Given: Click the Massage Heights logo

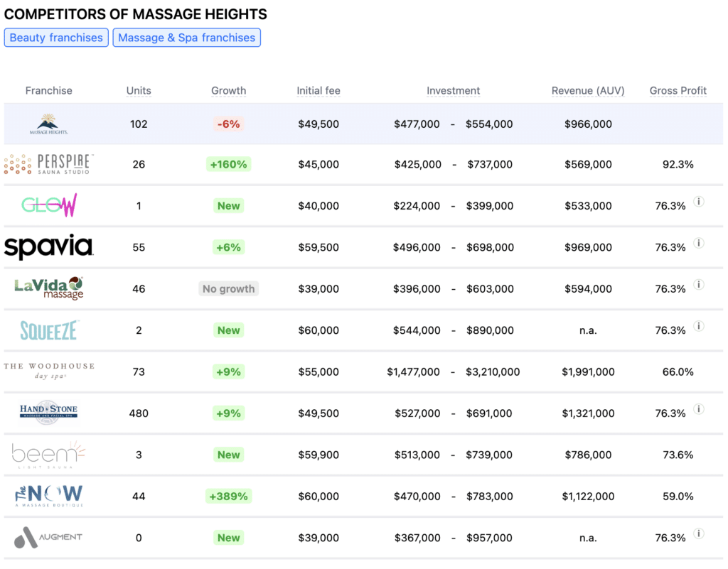Looking at the screenshot, I should click(48, 124).
